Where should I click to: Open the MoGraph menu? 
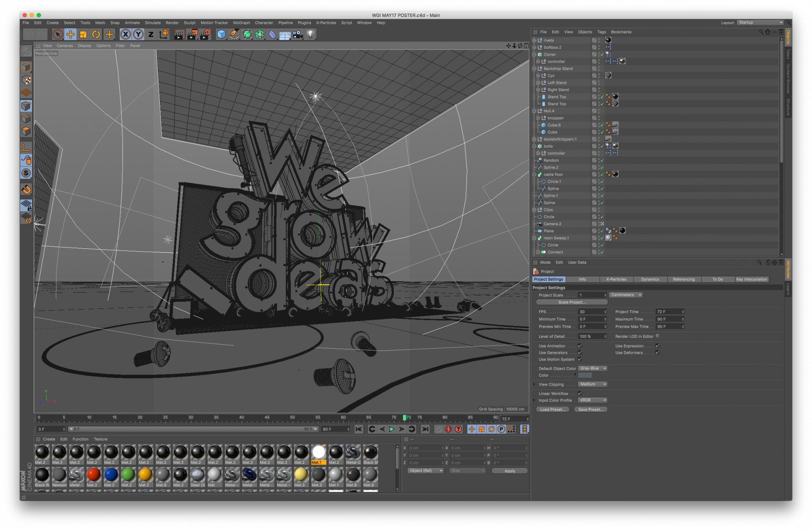pyautogui.click(x=241, y=23)
